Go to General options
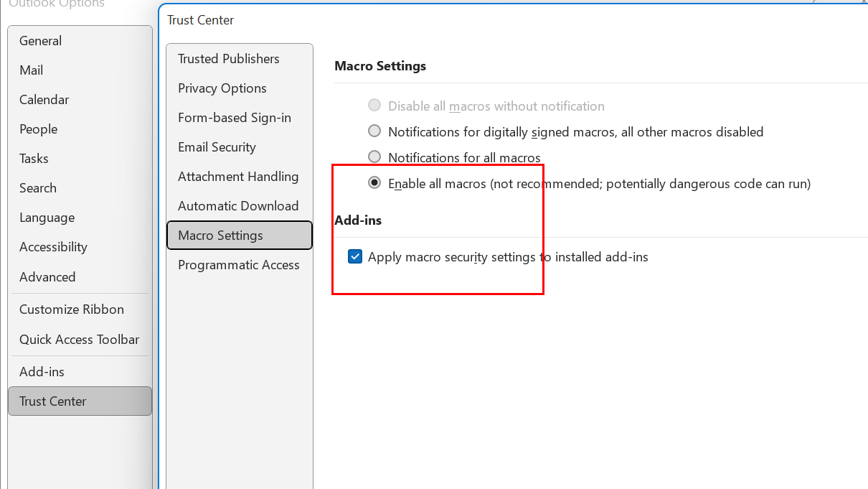Screen dimensions: 868x489 [x=40, y=41]
